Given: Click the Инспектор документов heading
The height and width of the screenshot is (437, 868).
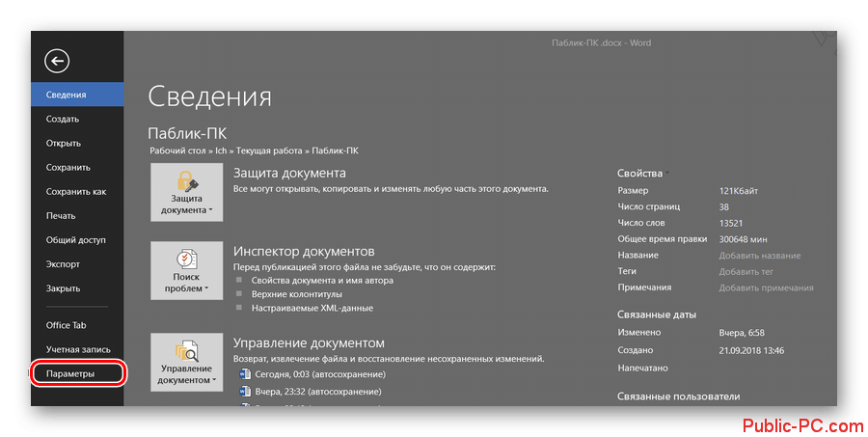Looking at the screenshot, I should (x=304, y=252).
